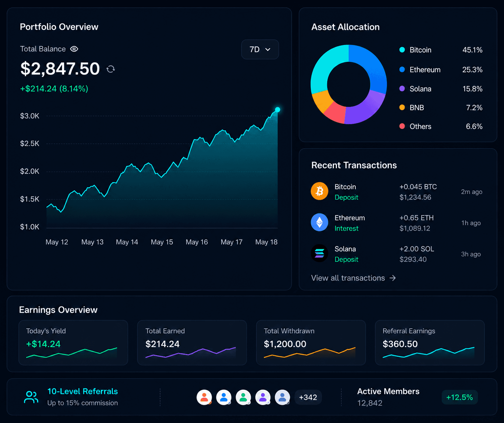Click the latest data point on chart

point(278,110)
